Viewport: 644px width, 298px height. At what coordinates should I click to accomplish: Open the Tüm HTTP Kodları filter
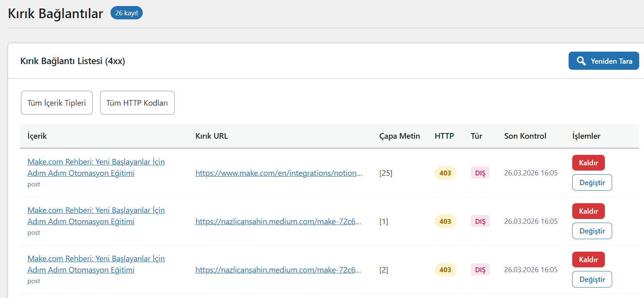[x=137, y=103]
